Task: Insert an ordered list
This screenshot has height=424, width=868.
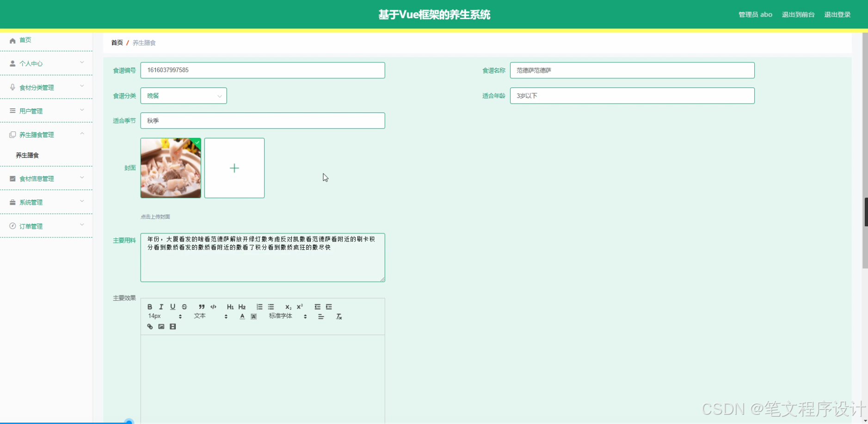Action: [259, 306]
